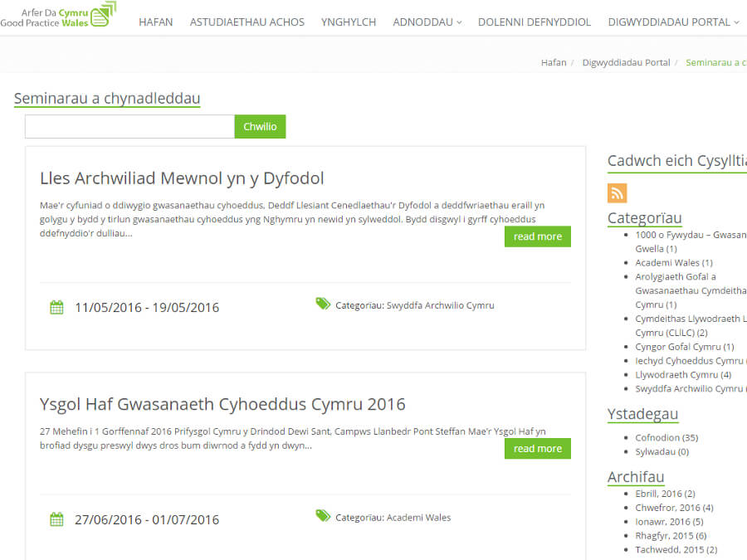747x560 pixels.
Task: Click the Categorïau sidebar heading
Action: coord(645,218)
